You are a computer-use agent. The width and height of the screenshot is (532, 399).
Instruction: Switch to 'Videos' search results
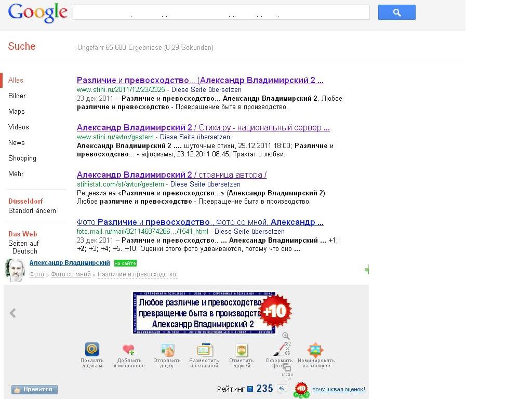(x=18, y=127)
